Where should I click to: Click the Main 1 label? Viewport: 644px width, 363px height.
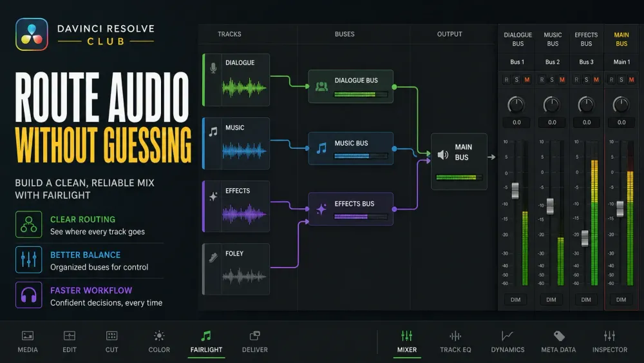point(621,62)
